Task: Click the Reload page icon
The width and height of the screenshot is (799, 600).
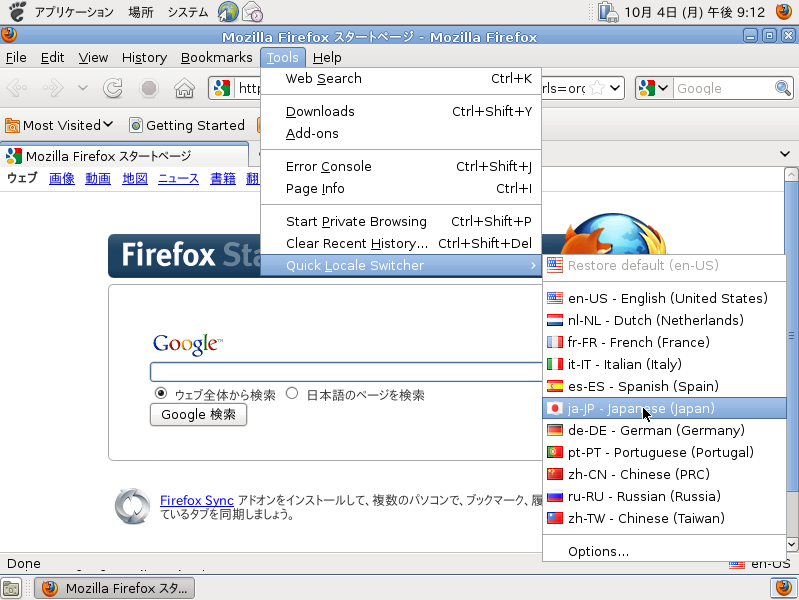Action: (114, 89)
